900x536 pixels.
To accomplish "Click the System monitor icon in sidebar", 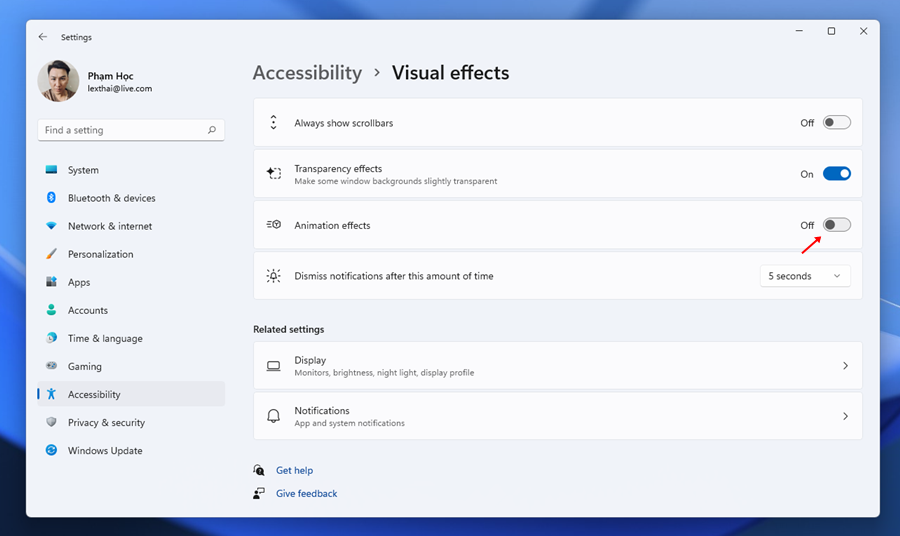I will coord(51,169).
